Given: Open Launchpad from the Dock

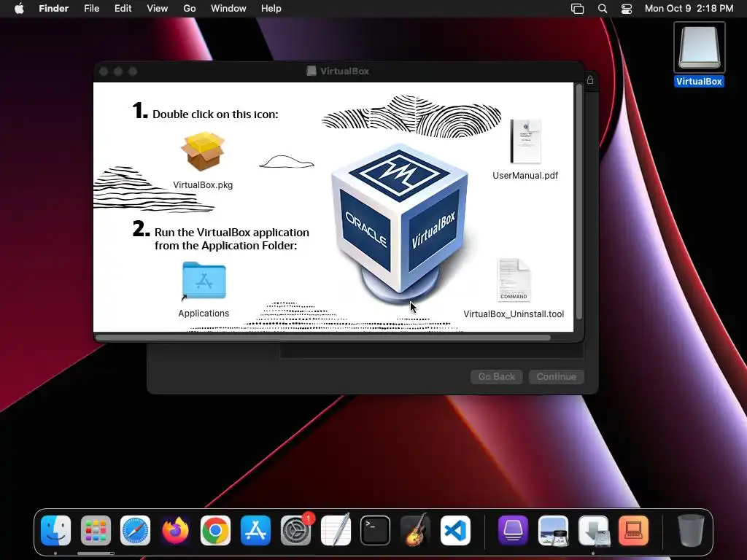Looking at the screenshot, I should pyautogui.click(x=96, y=531).
